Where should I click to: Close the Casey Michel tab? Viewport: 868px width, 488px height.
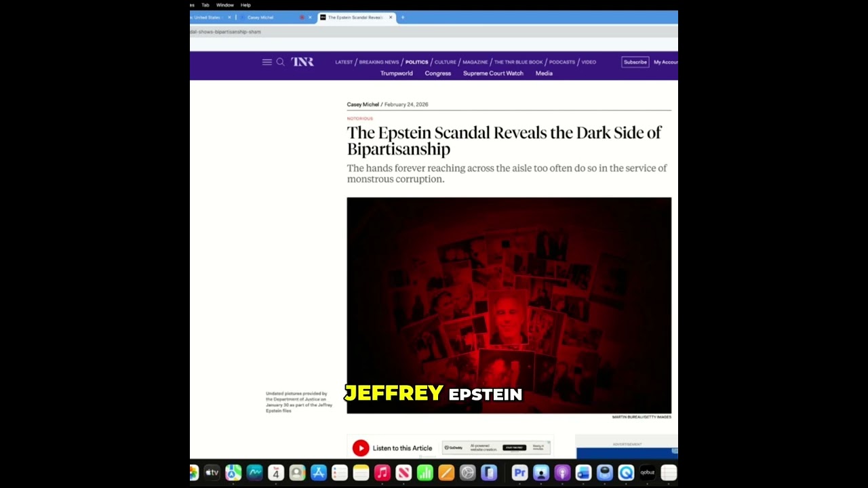311,17
